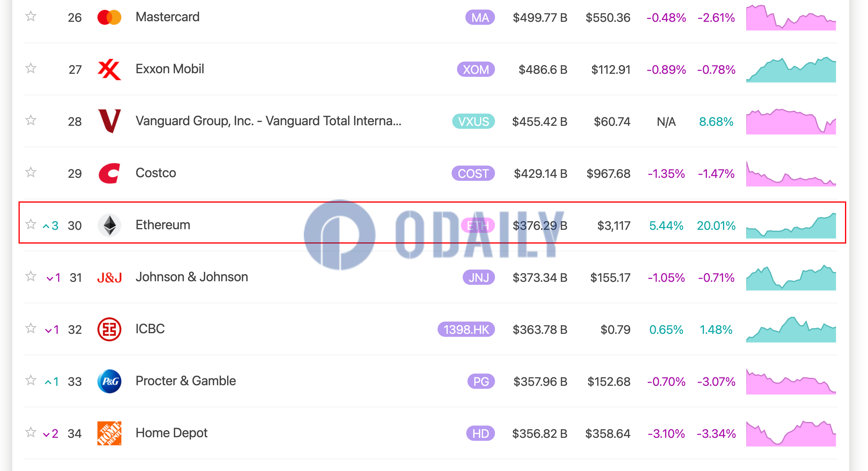Open the Vanguard V logo
The height and width of the screenshot is (471, 868).
[x=109, y=121]
